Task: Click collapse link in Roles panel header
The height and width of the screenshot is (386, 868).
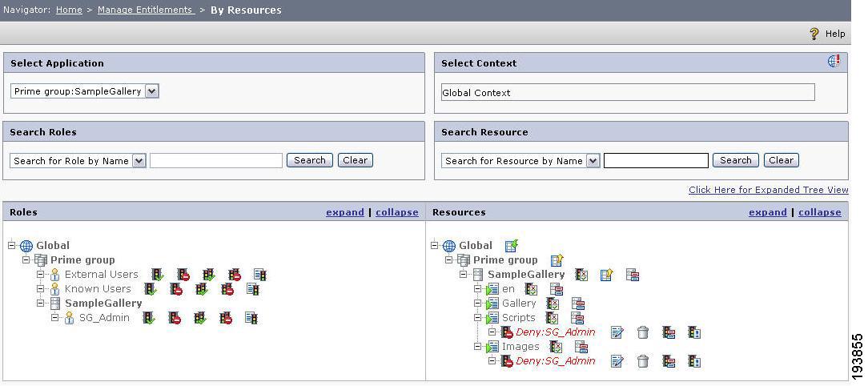Action: pos(397,212)
